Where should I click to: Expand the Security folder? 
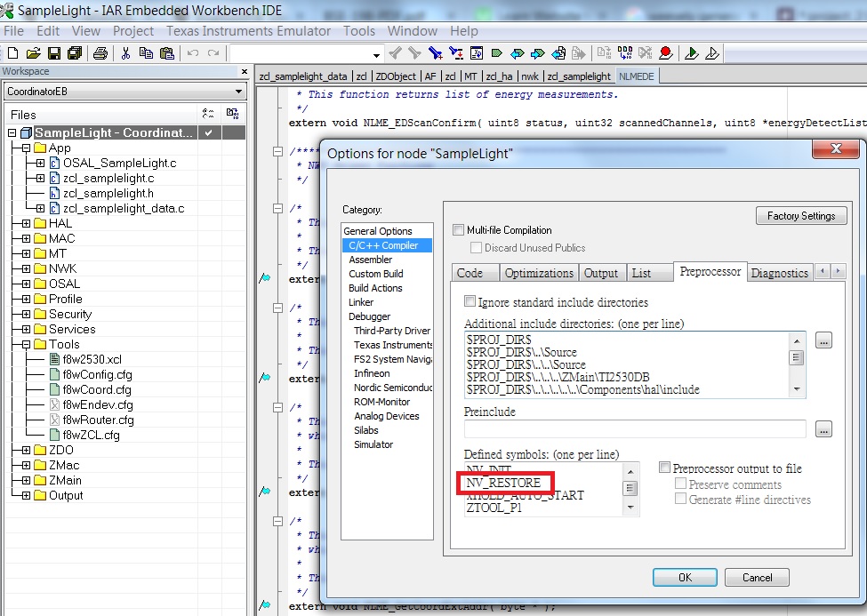pos(26,314)
